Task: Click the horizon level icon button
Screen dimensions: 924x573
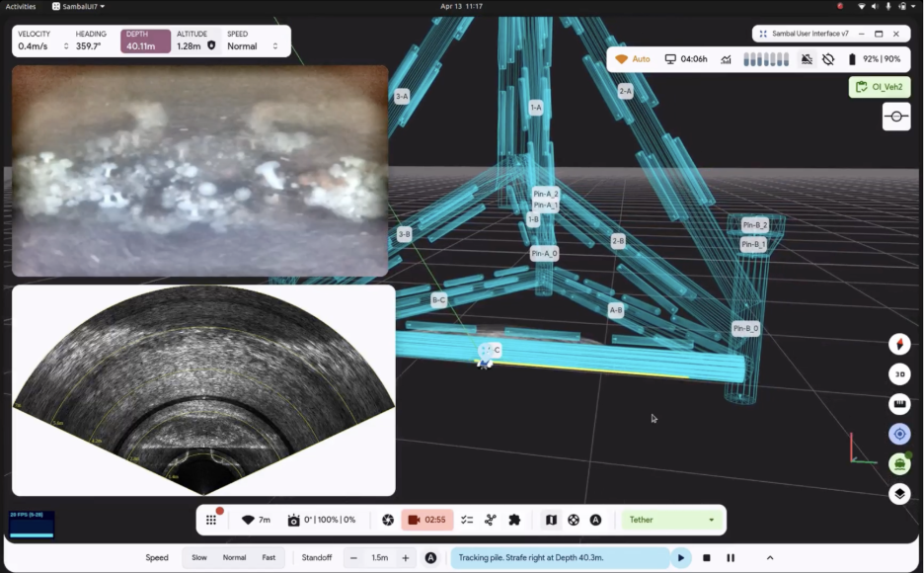Action: [896, 117]
